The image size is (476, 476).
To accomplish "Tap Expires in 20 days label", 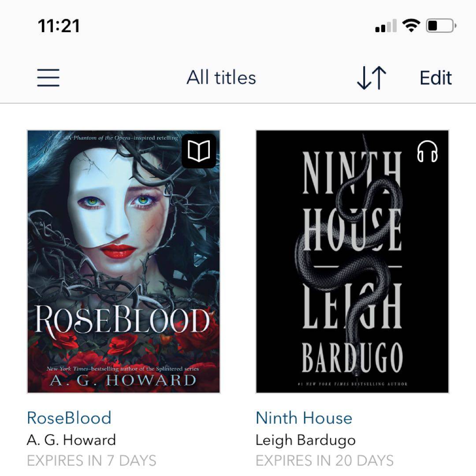I will 324,461.
